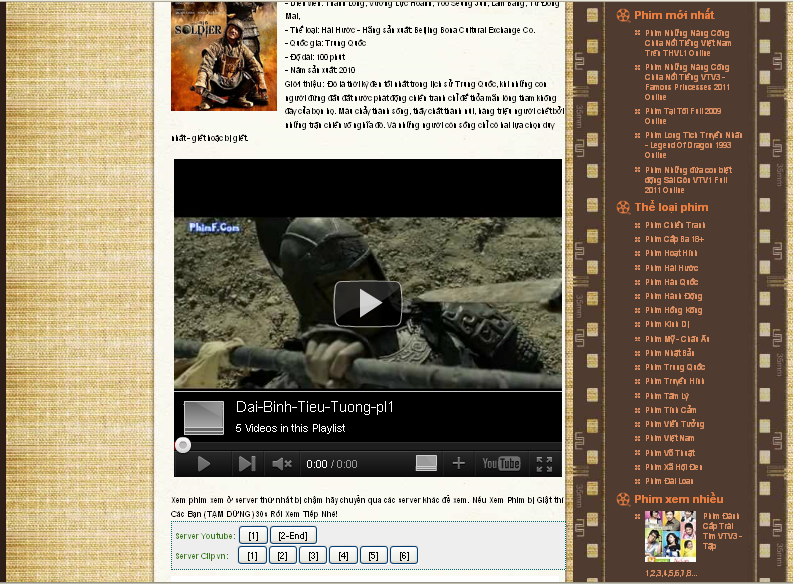Open the THVL1 Online movie link
Screen dimensions: 793x584
click(x=688, y=43)
